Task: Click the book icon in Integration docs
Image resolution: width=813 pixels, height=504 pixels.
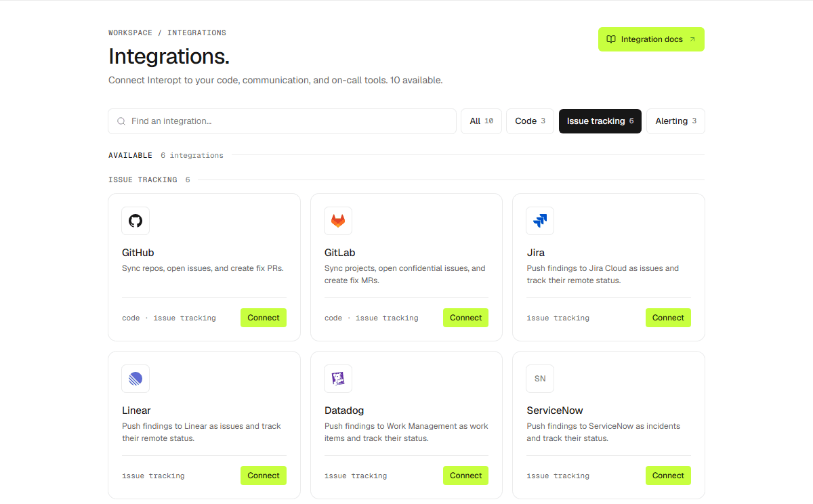Action: pyautogui.click(x=611, y=39)
